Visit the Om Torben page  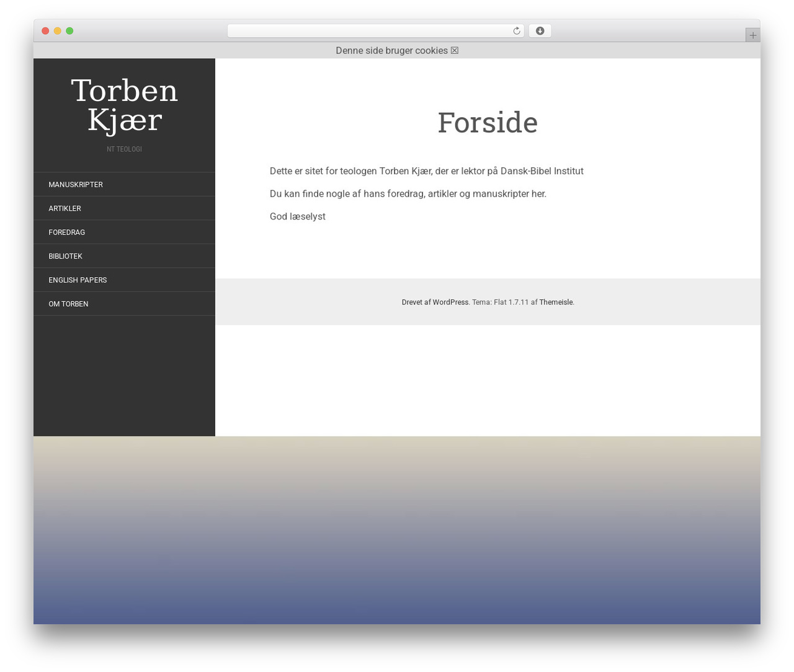[124, 304]
